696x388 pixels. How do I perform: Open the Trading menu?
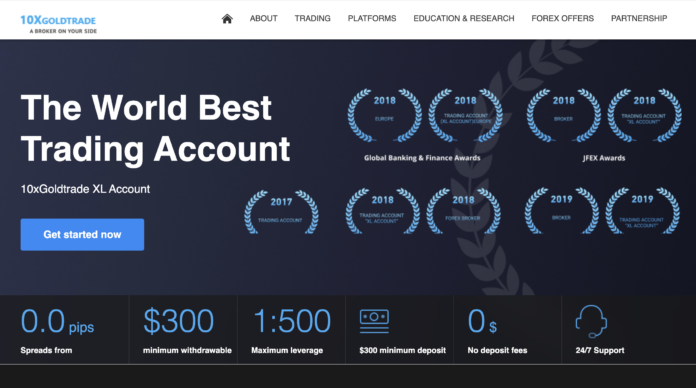pos(312,19)
